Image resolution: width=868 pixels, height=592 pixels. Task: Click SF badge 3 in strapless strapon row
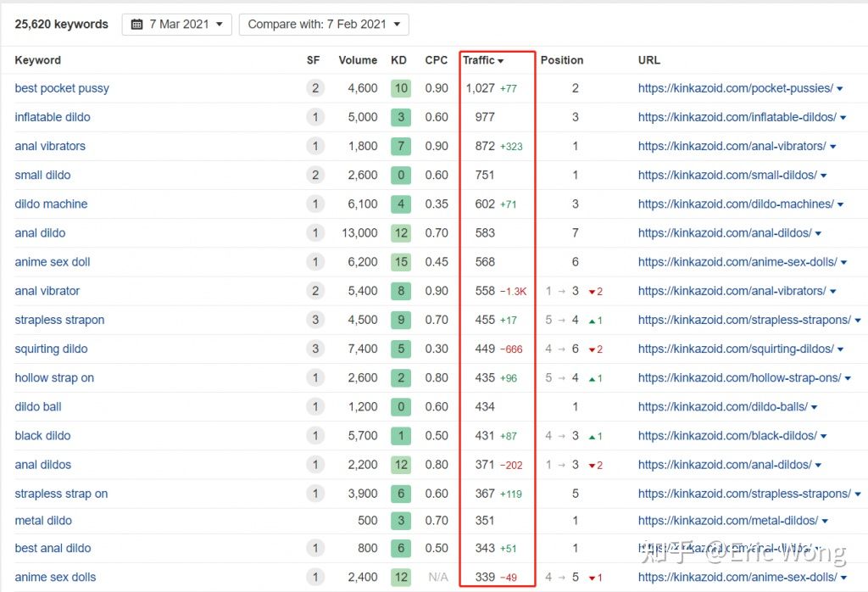pyautogui.click(x=315, y=320)
